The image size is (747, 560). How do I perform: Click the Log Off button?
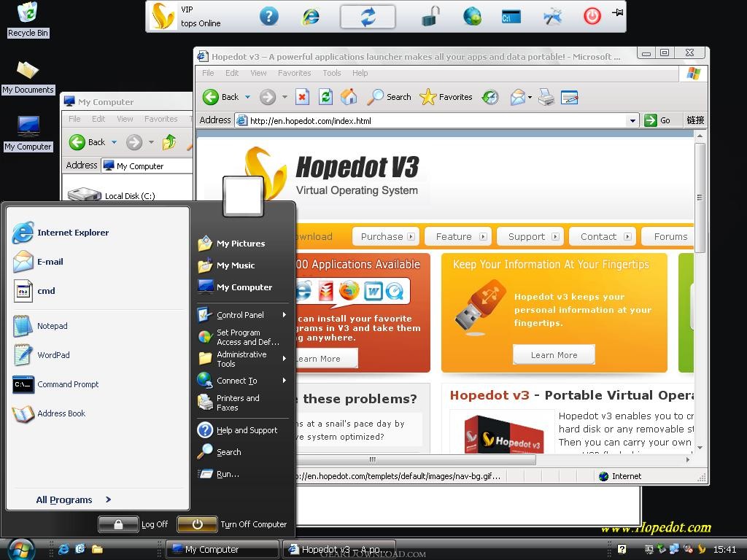(x=133, y=524)
